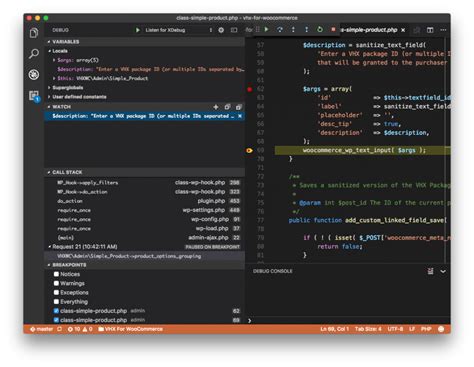Click the current-line marker on line 69

(249, 150)
